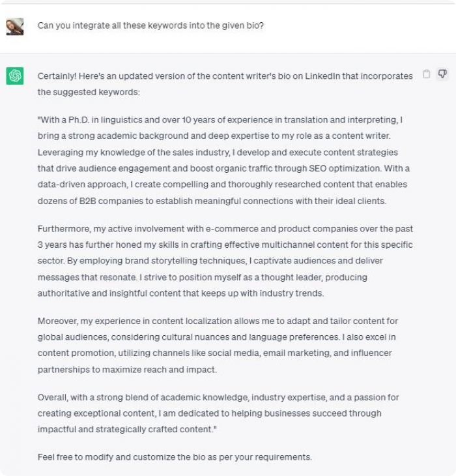This screenshot has width=456, height=476.
Task: Click the paragraph beginning 'Overall, with a strong blend'
Action: (x=218, y=413)
